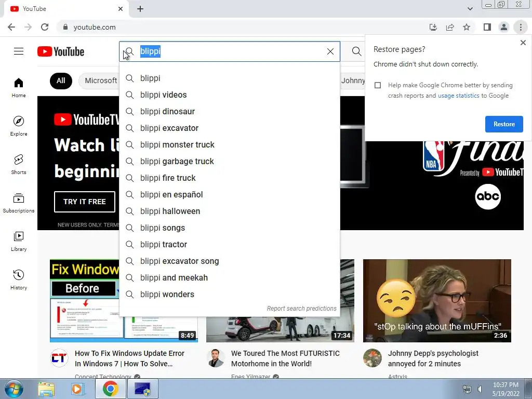
Task: Choose suggestion "blippi monster truck"
Action: (229, 144)
